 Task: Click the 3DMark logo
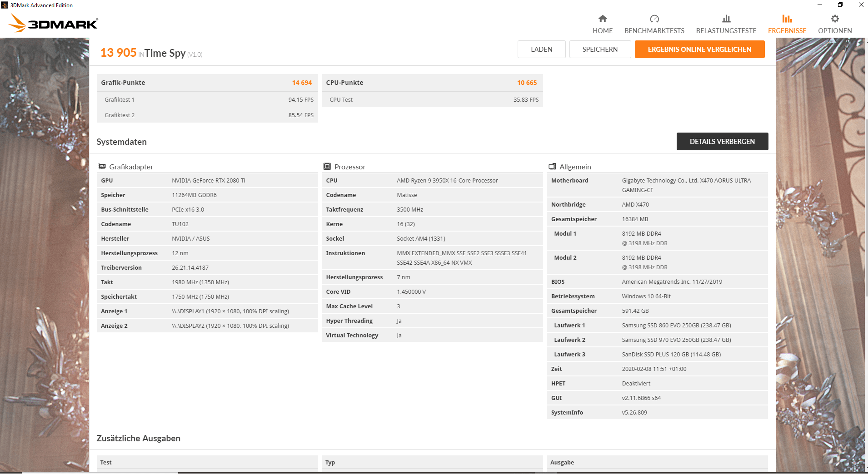click(x=53, y=23)
